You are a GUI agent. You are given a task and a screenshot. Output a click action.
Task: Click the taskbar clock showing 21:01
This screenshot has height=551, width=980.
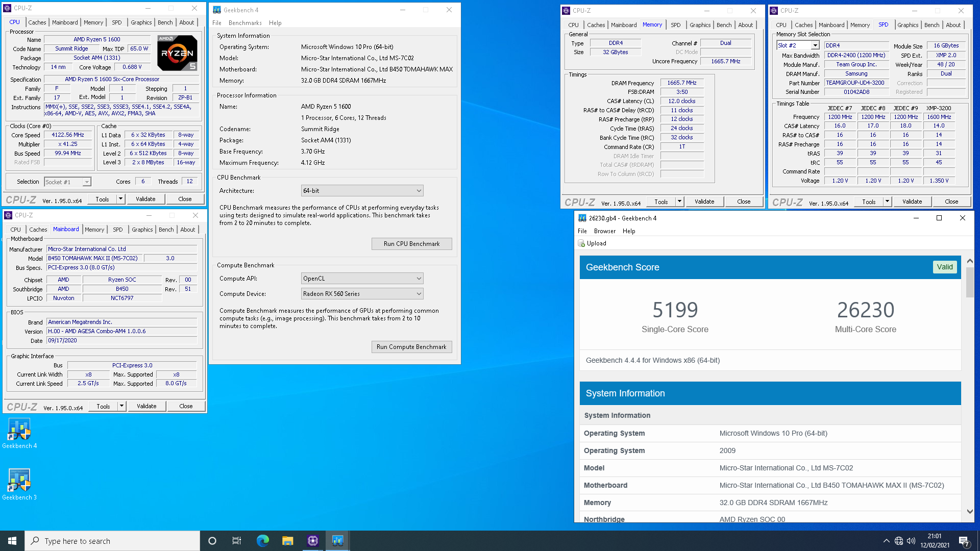(x=935, y=541)
